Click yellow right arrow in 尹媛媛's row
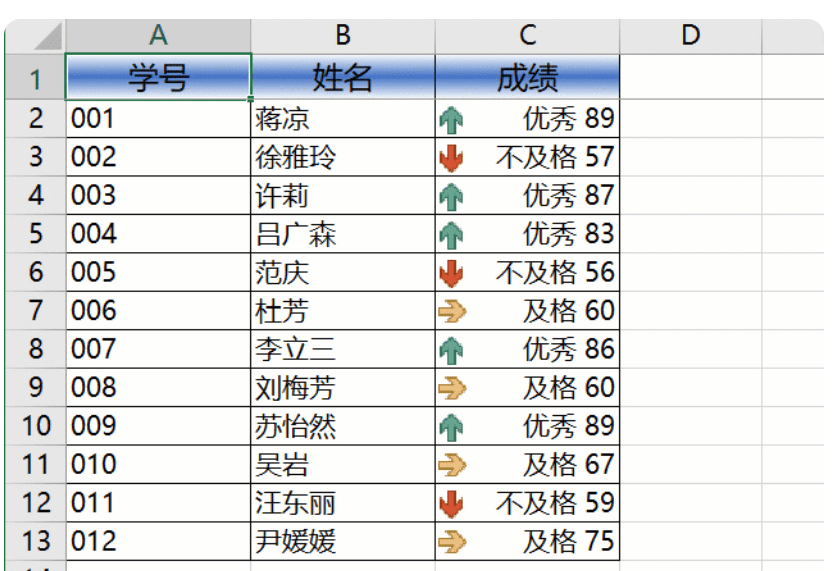This screenshot has width=832, height=571. click(x=452, y=542)
